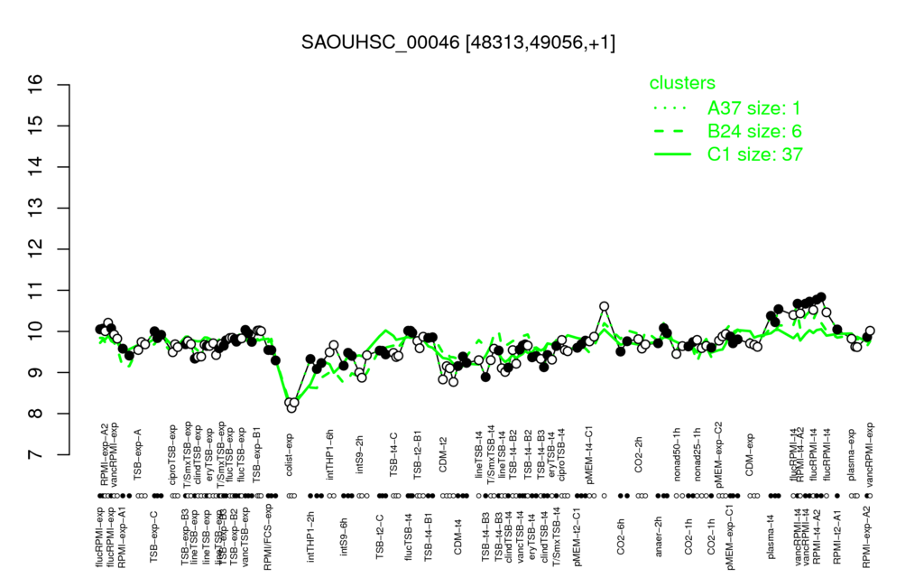This screenshot has width=924, height=578.
Task: Click the lowest data point above colist-exp
Action: point(291,407)
